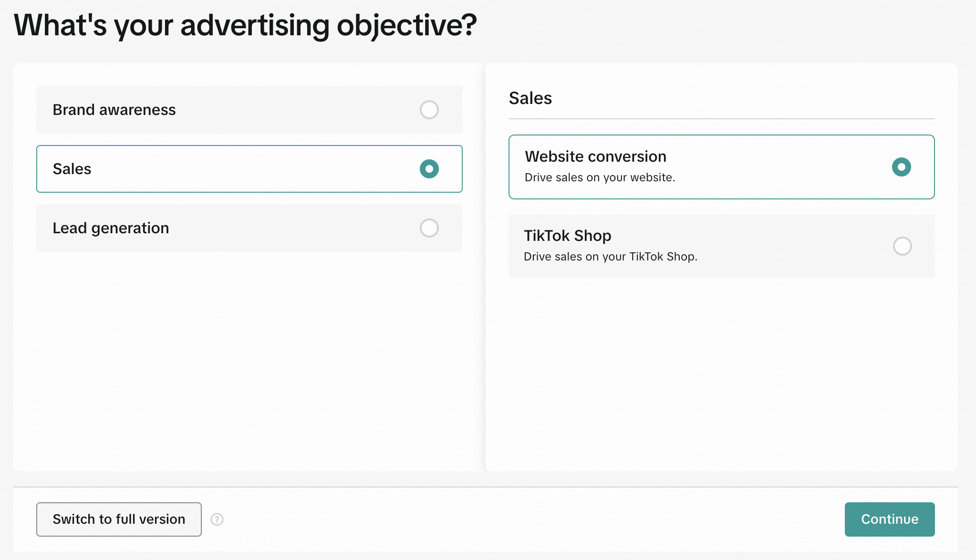Click the Sales objective radio button
This screenshot has width=976, height=560.
(429, 169)
